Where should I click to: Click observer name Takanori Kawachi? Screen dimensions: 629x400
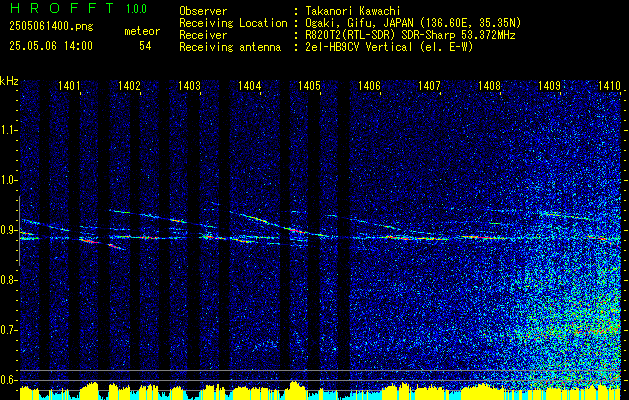click(x=353, y=11)
